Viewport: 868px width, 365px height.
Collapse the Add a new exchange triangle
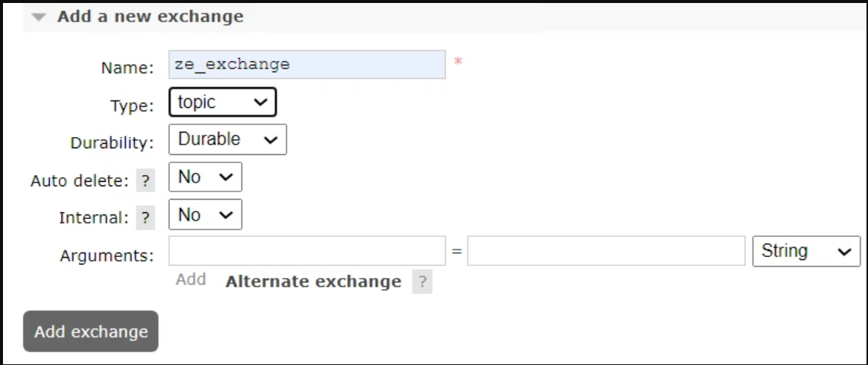39,17
